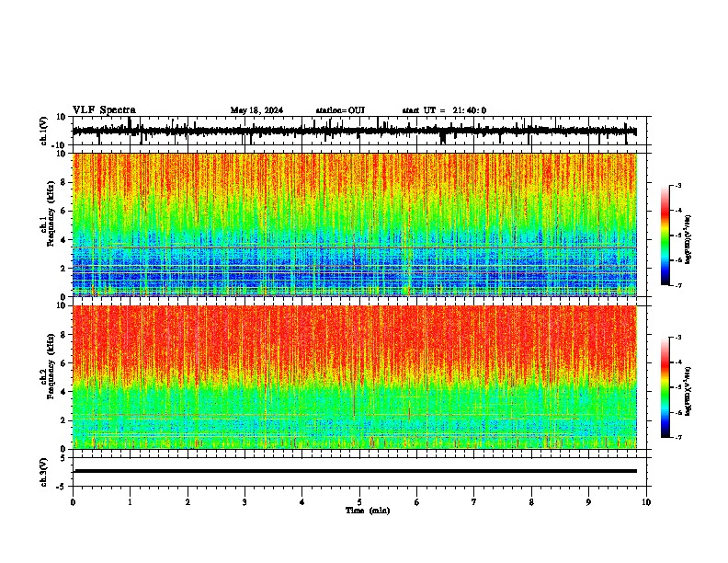The image size is (728, 563).
Task: Click the 'start UT = 21:40:0' text
Action: click(x=444, y=110)
